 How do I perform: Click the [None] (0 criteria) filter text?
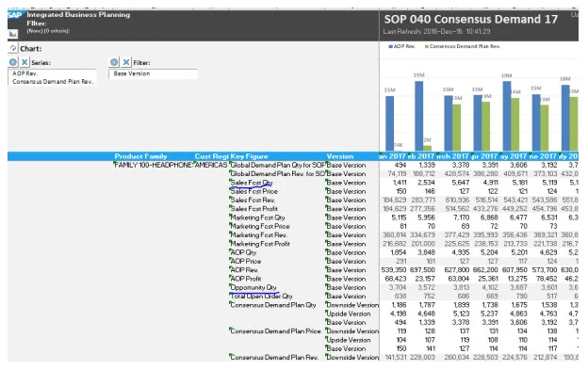click(48, 31)
